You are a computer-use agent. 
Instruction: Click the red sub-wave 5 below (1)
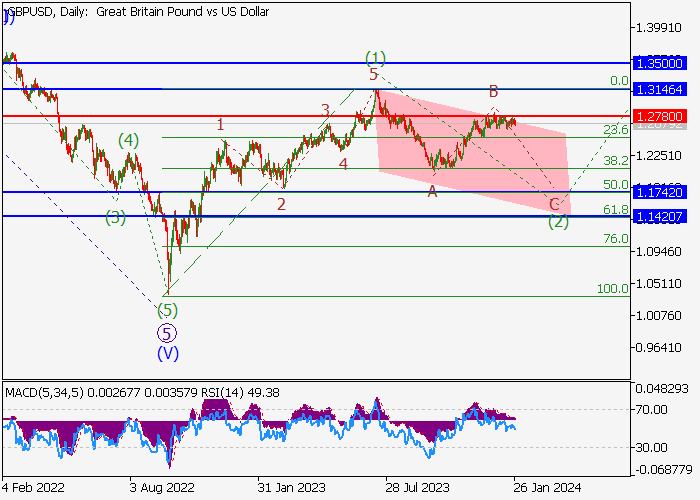pyautogui.click(x=374, y=75)
